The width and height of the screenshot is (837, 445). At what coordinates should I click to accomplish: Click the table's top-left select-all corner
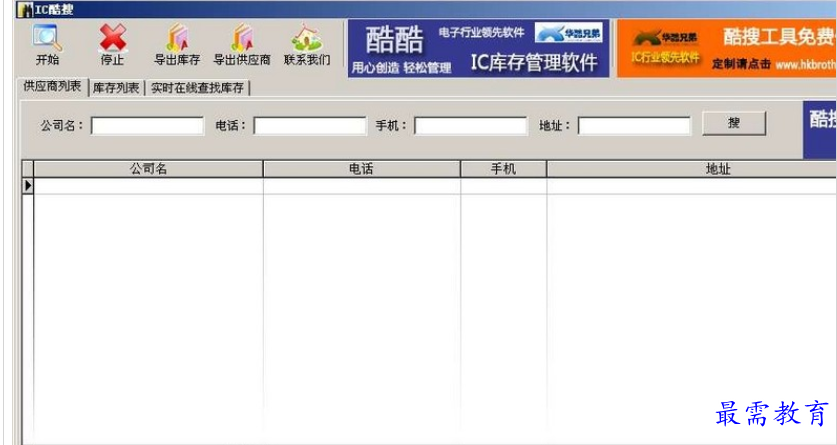(x=28, y=169)
